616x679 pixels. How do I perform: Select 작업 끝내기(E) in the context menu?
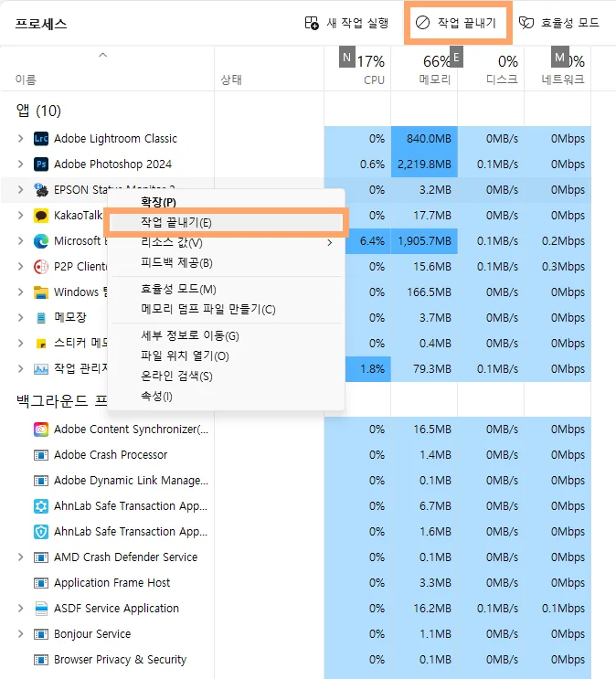point(226,223)
